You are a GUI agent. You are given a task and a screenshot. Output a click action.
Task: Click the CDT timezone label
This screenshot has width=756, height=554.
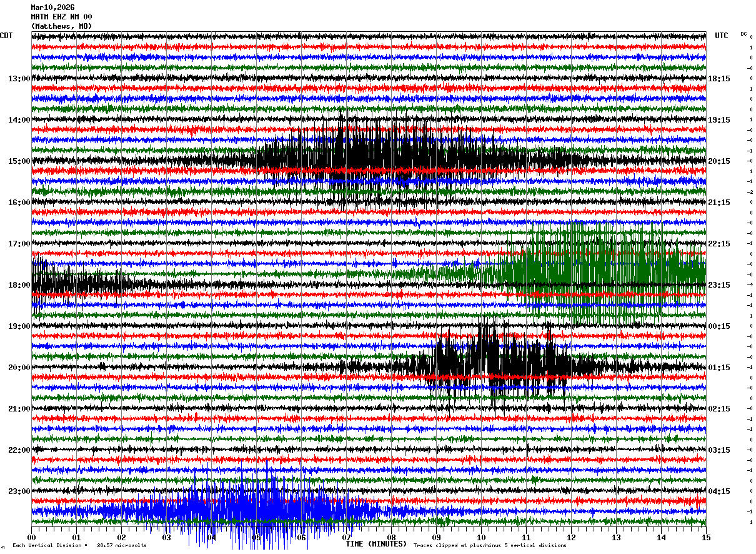coord(6,36)
